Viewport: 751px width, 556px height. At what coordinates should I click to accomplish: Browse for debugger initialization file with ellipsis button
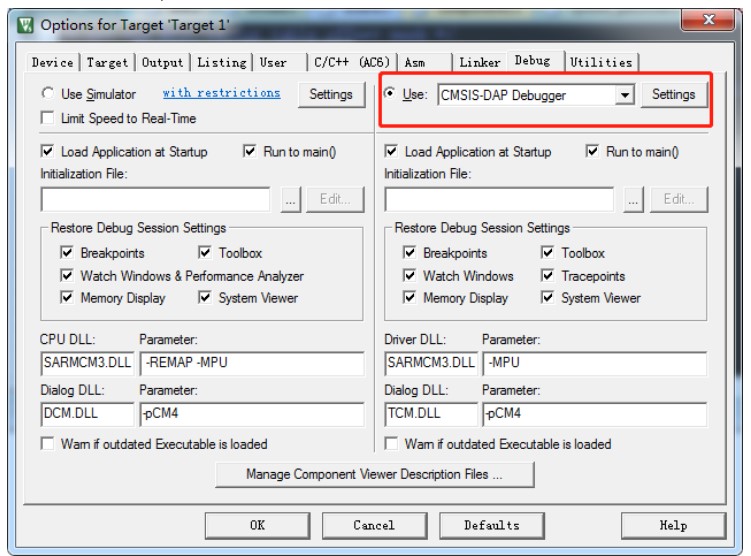633,199
